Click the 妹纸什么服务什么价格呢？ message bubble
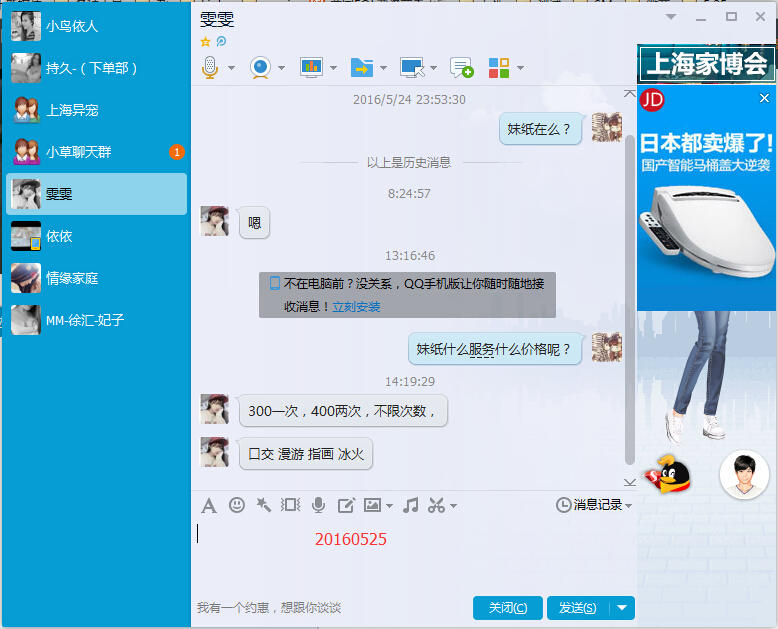Image resolution: width=778 pixels, height=629 pixels. 494,349
